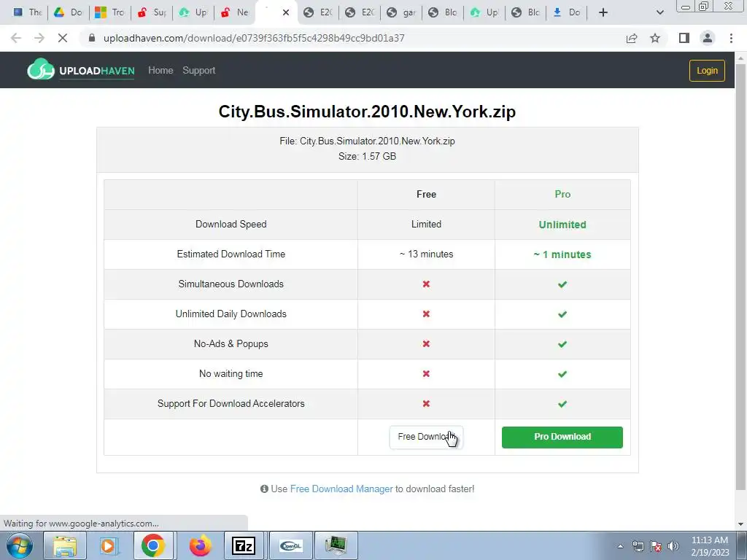This screenshot has height=560, width=747.
Task: Open the OpenGL taskbar application
Action: [290, 545]
